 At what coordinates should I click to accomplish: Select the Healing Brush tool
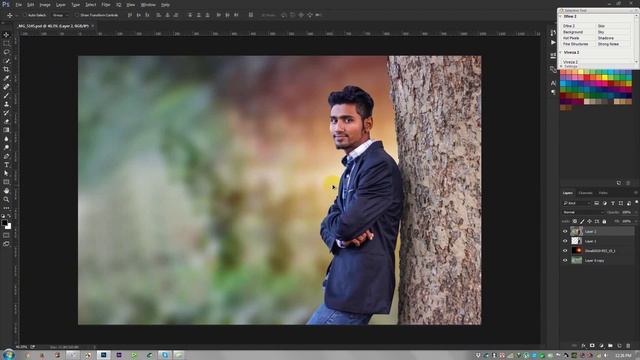pyautogui.click(x=6, y=87)
